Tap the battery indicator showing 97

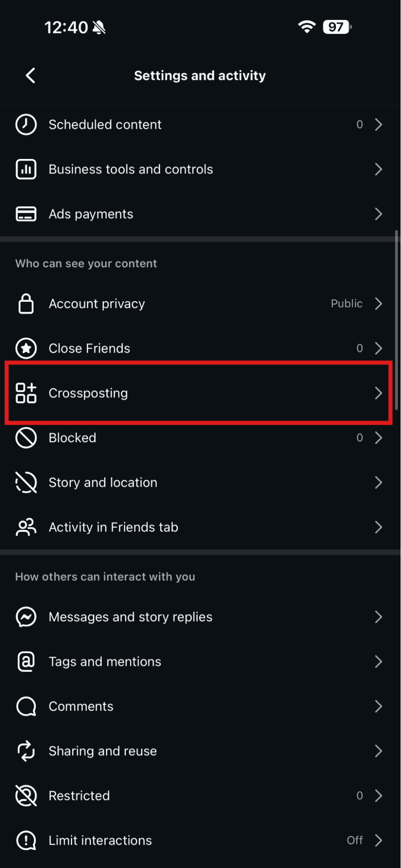337,27
